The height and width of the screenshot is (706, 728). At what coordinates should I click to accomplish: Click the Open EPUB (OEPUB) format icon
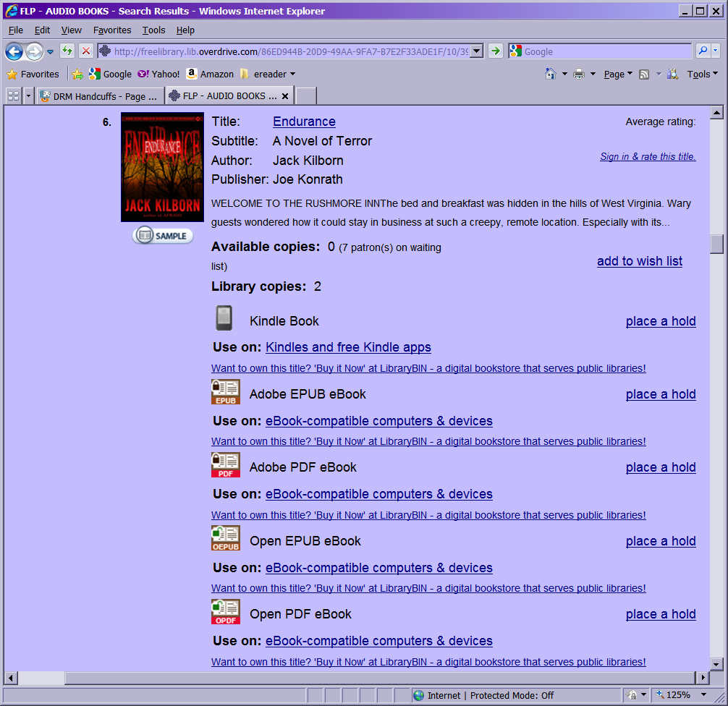click(226, 538)
